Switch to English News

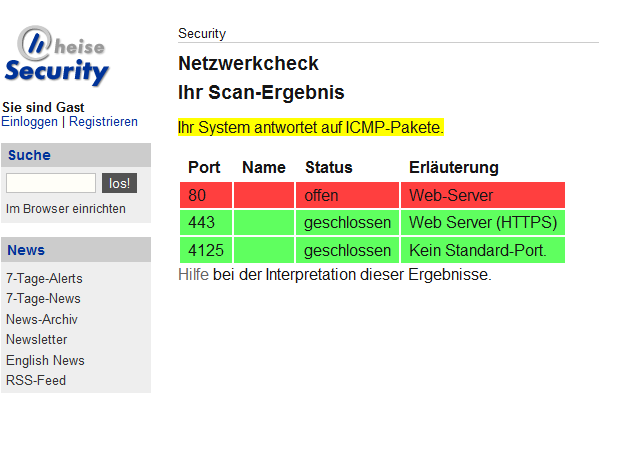pyautogui.click(x=45, y=361)
